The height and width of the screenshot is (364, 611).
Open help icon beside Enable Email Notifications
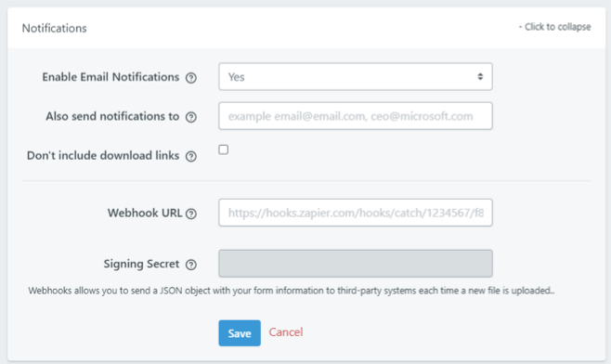pyautogui.click(x=191, y=78)
